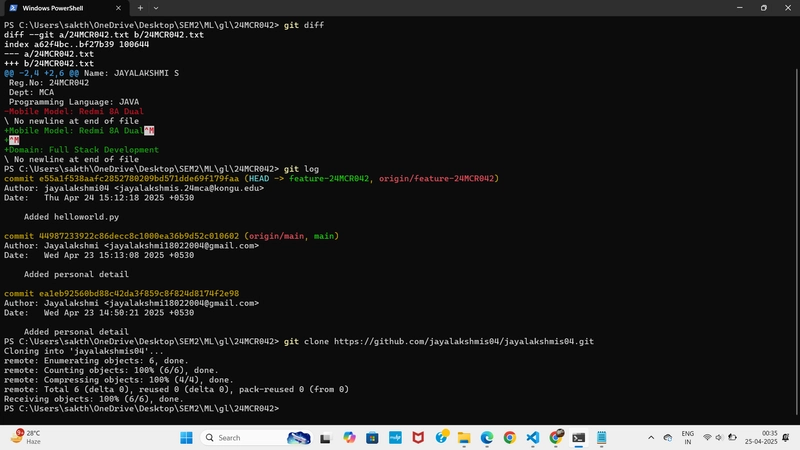Image resolution: width=800 pixels, height=450 pixels.
Task: Select the Windows PowerShell tab
Action: click(64, 8)
